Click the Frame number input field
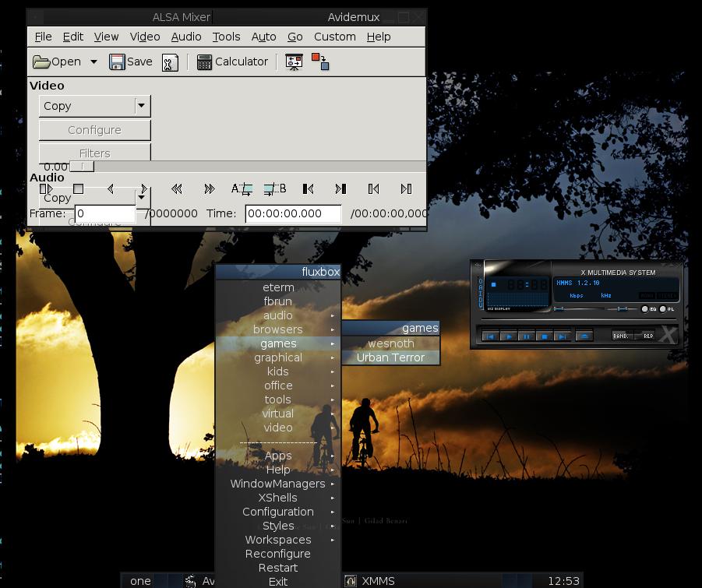The height and width of the screenshot is (588, 702). click(105, 213)
